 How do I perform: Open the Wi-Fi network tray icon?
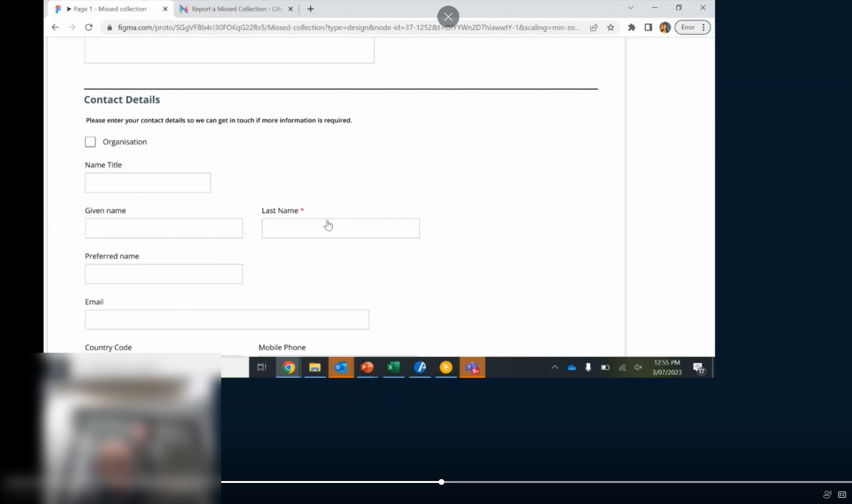622,368
